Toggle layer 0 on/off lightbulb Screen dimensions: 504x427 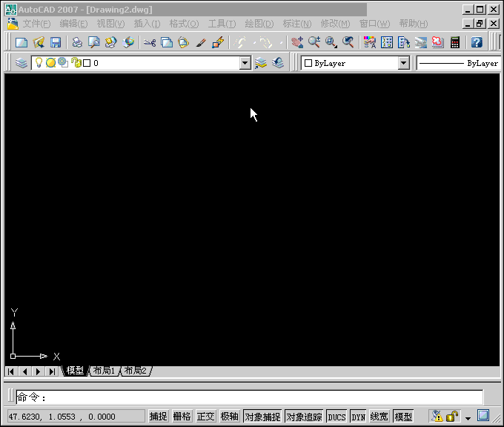tap(39, 63)
